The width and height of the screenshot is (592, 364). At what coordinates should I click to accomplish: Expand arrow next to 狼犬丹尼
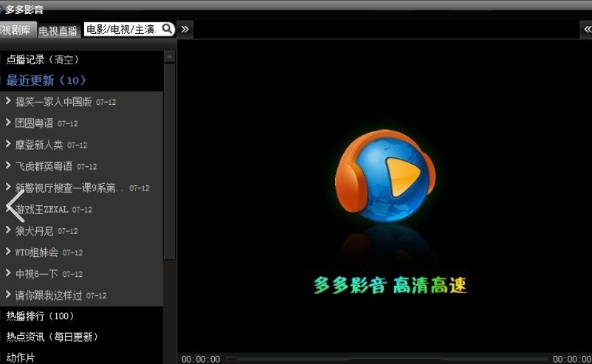(x=8, y=230)
